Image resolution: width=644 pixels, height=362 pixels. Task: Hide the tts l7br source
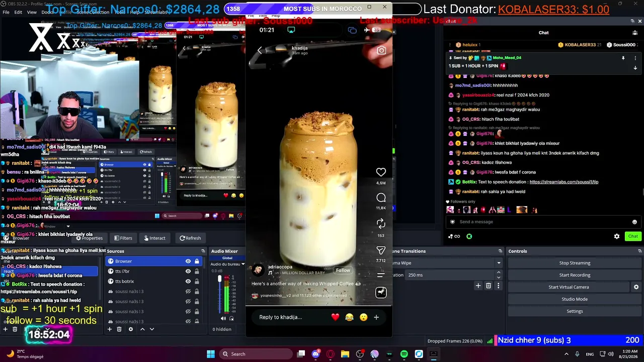point(188,271)
